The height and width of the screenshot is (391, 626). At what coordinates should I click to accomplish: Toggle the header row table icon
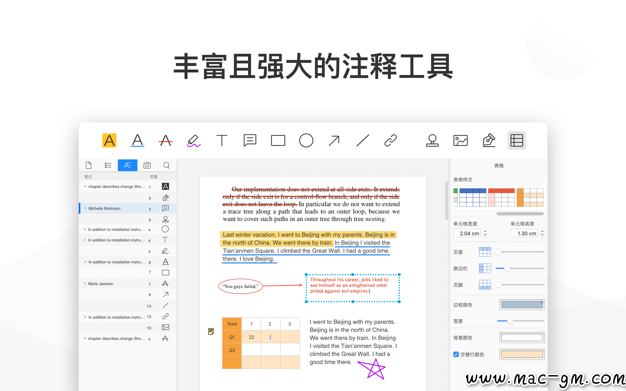pos(485,252)
